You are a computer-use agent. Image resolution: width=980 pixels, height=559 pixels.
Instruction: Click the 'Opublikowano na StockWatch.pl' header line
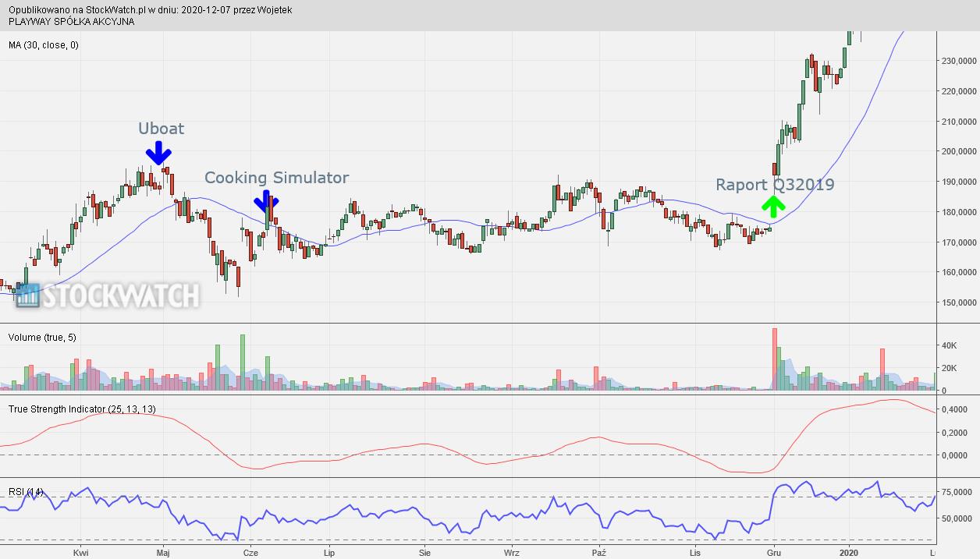[x=151, y=10]
